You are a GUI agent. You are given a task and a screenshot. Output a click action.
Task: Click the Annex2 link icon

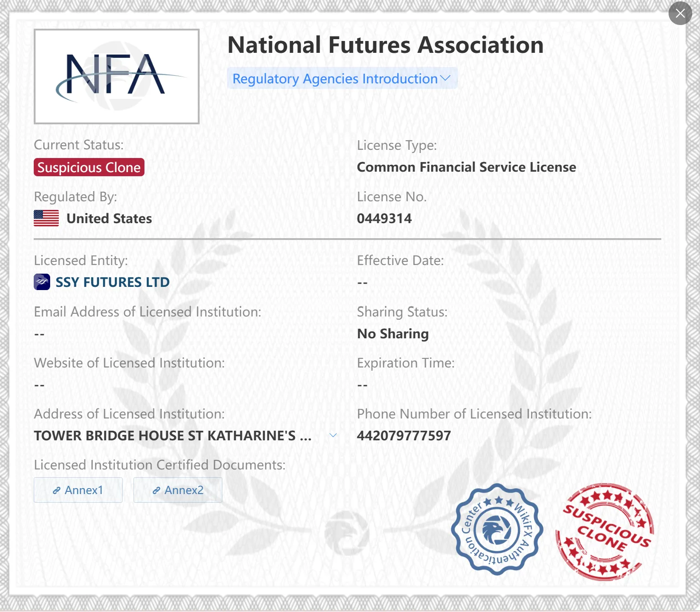[x=156, y=490]
